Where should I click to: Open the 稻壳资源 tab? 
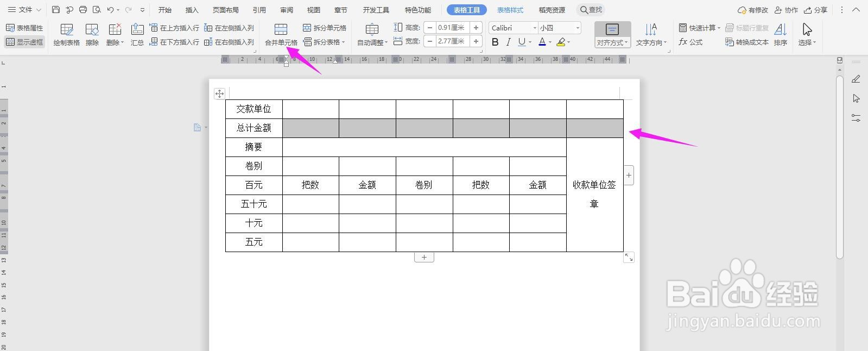pyautogui.click(x=552, y=10)
